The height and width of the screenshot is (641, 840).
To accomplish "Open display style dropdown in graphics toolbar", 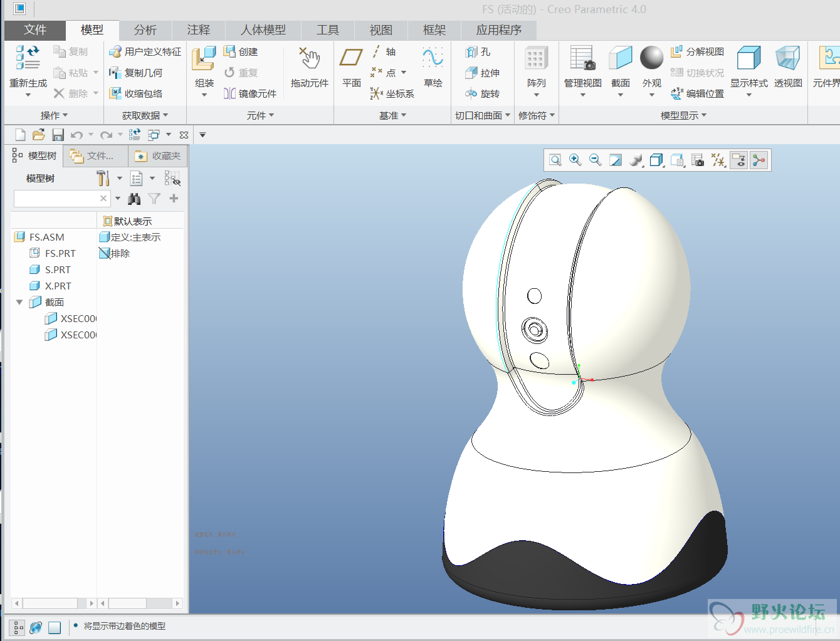I will [656, 160].
